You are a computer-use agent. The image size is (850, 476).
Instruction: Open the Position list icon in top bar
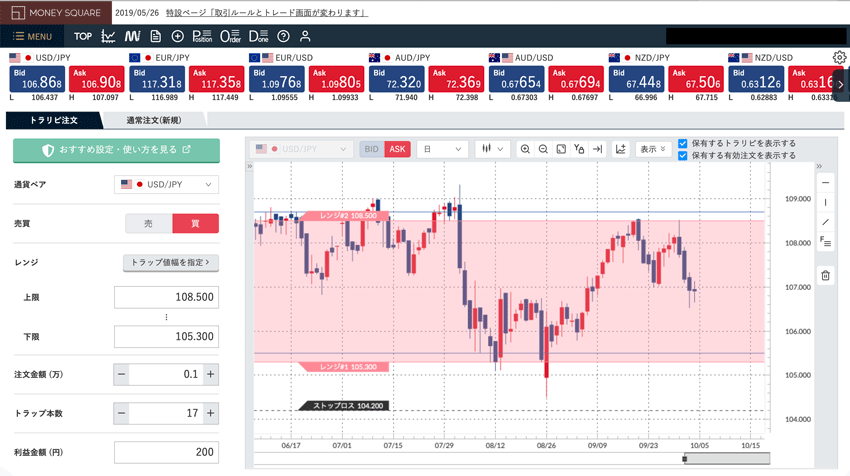point(201,36)
